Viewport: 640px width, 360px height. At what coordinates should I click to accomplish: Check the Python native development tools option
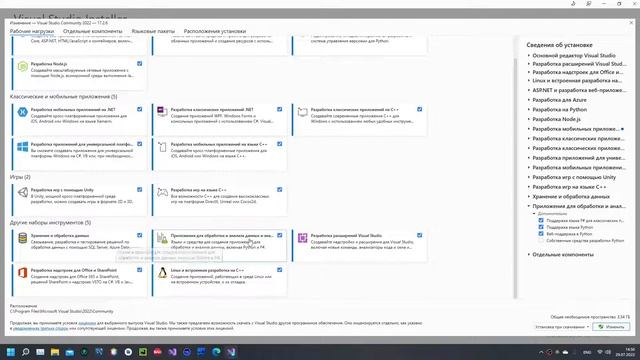pos(541,240)
